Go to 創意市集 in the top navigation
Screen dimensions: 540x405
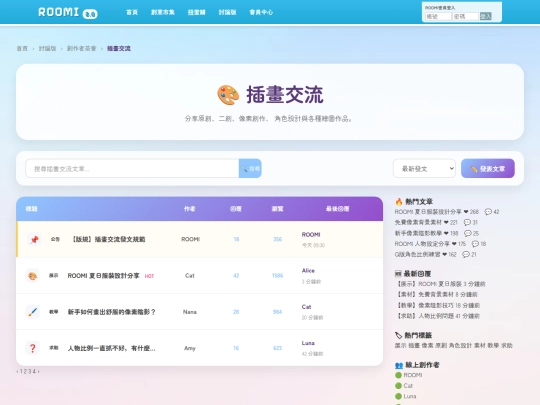coord(163,12)
